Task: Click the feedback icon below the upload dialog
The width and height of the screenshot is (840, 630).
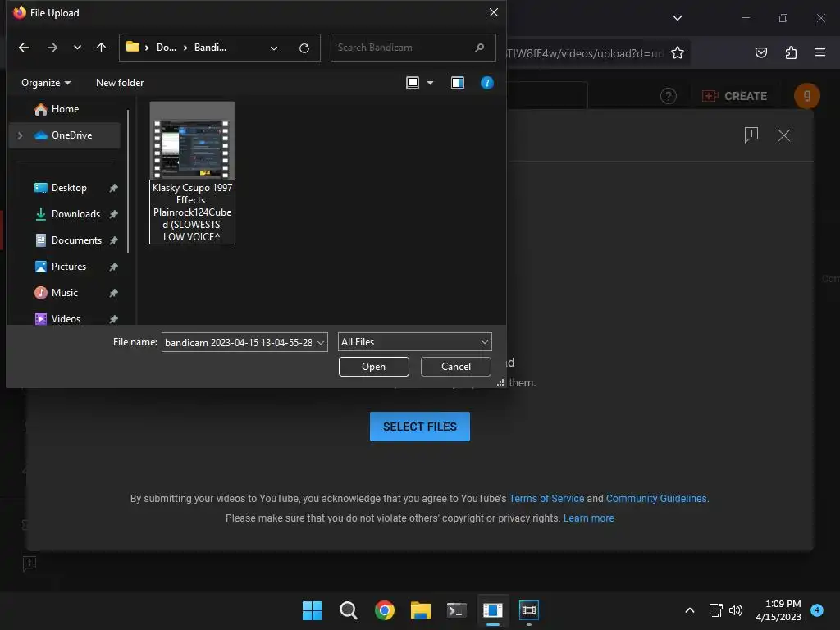Action: point(30,564)
